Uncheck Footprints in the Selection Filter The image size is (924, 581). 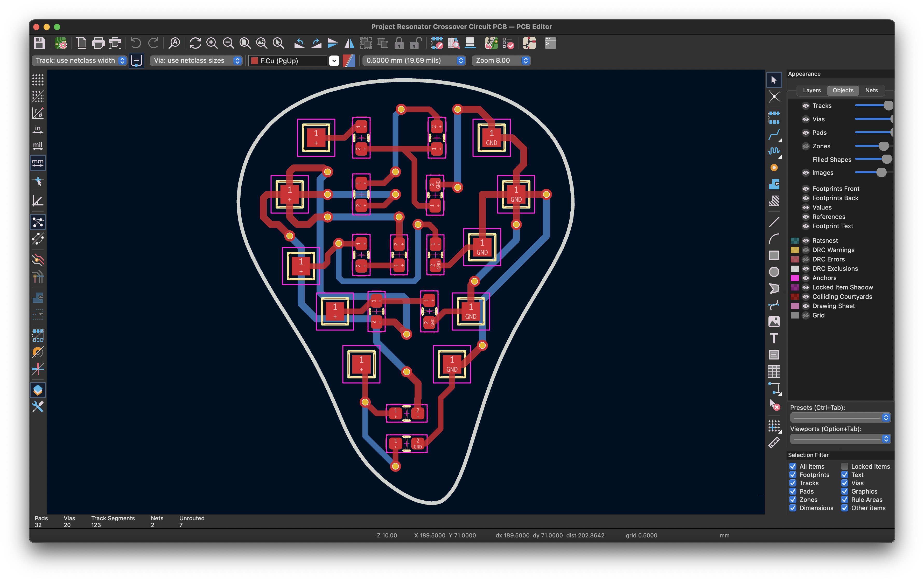point(793,475)
